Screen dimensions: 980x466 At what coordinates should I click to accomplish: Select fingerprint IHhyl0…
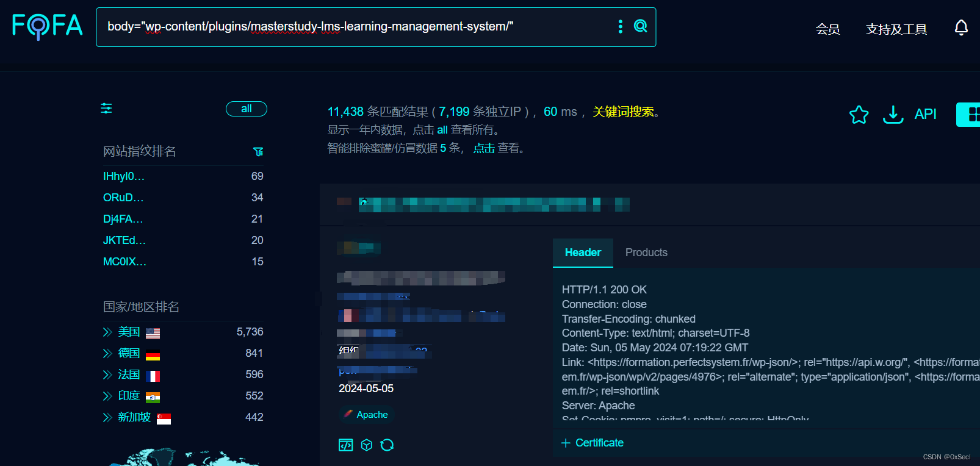(x=124, y=176)
